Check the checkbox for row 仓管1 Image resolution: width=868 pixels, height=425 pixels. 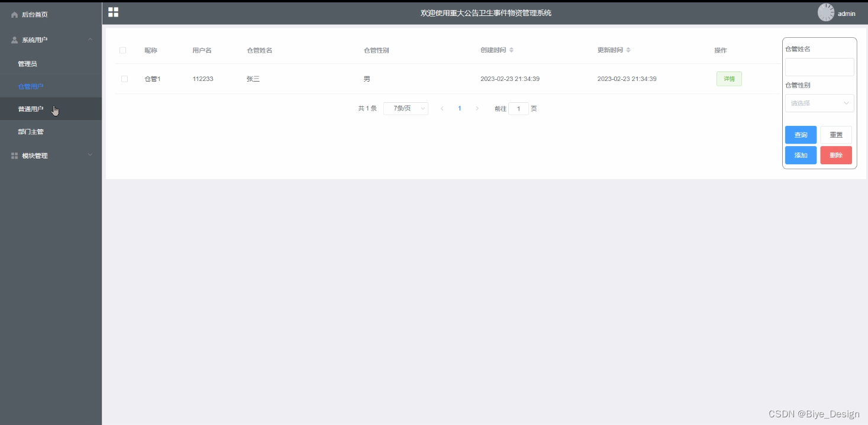(124, 79)
